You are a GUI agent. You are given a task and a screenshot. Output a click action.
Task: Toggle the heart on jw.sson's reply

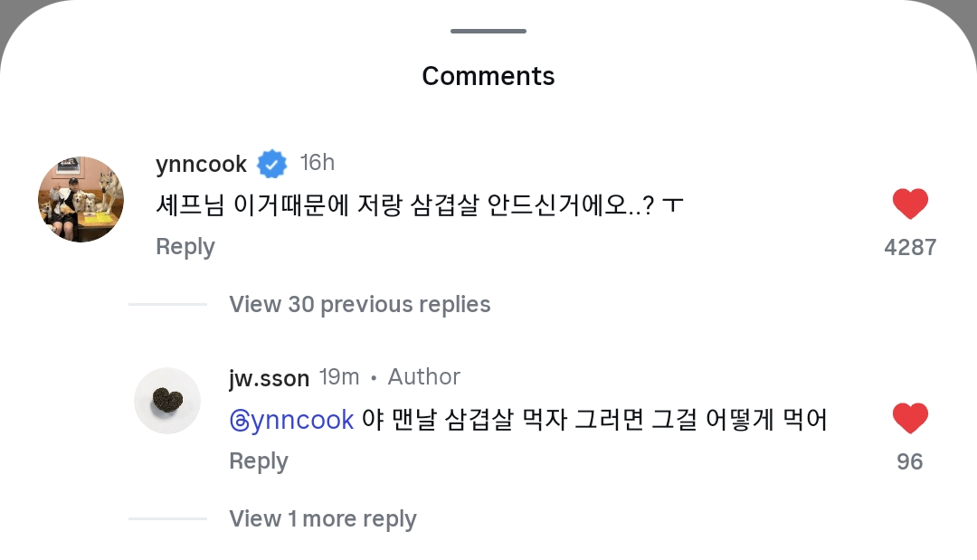[x=910, y=419]
